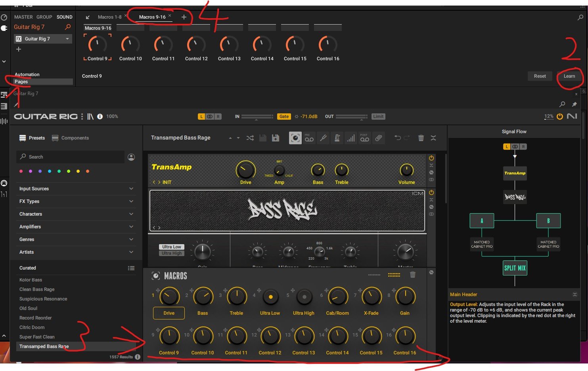Image resolution: width=588 pixels, height=371 pixels.
Task: Enable the Ultra Low switch on the amp
Action: 172,247
